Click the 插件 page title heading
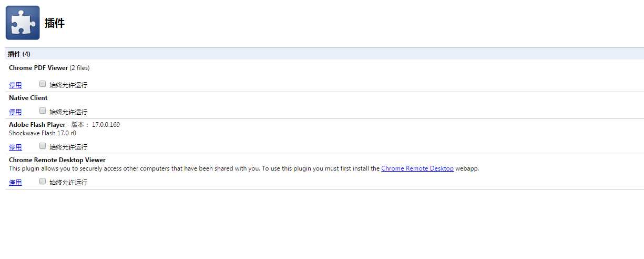The image size is (644, 259). coord(55,23)
